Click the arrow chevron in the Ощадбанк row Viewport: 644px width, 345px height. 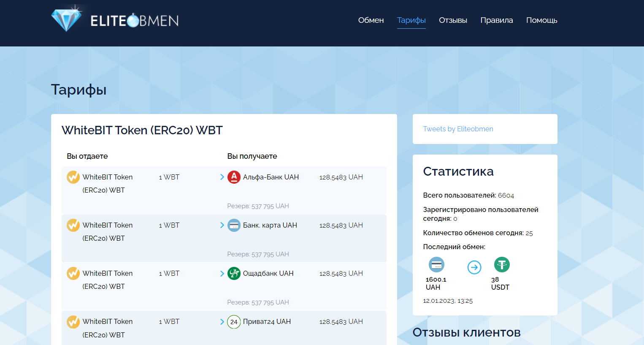222,273
